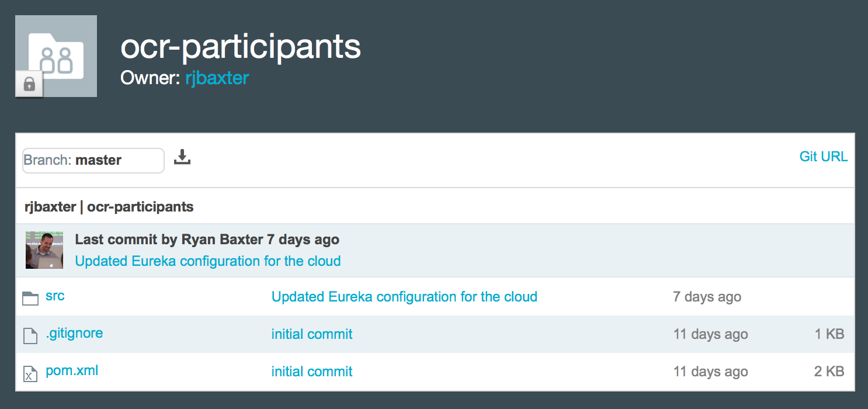Download the repository with the download icon
The width and height of the screenshot is (868, 409).
pyautogui.click(x=182, y=157)
